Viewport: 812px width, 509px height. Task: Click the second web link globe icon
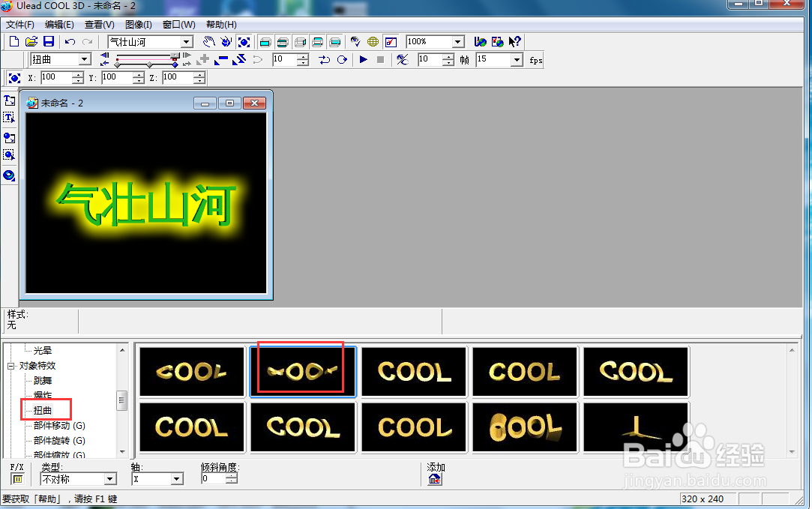pyautogui.click(x=497, y=41)
